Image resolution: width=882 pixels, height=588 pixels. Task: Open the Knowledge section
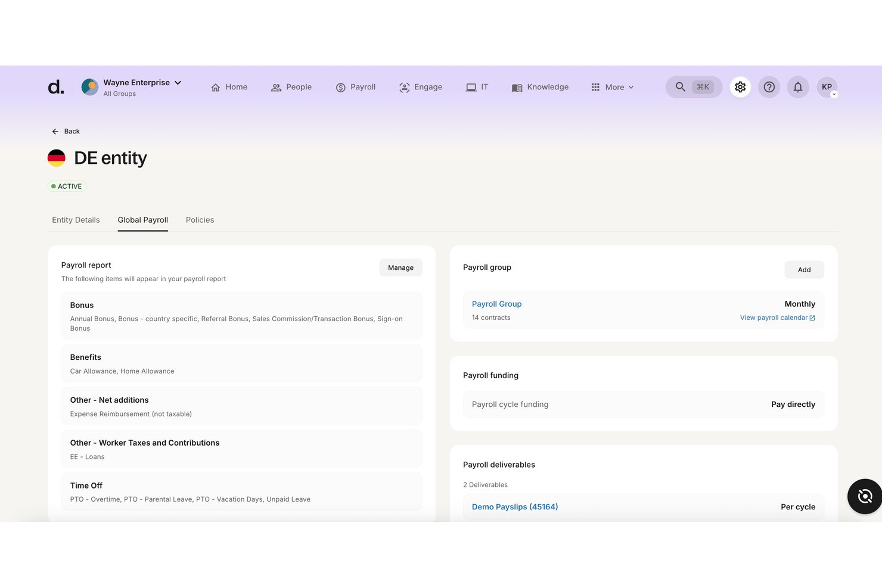pos(541,87)
